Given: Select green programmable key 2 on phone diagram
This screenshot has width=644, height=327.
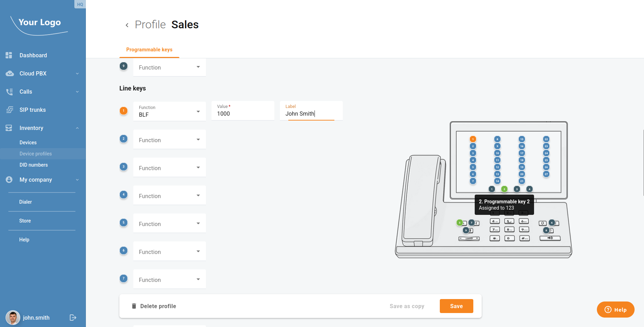Looking at the screenshot, I should (x=504, y=189).
